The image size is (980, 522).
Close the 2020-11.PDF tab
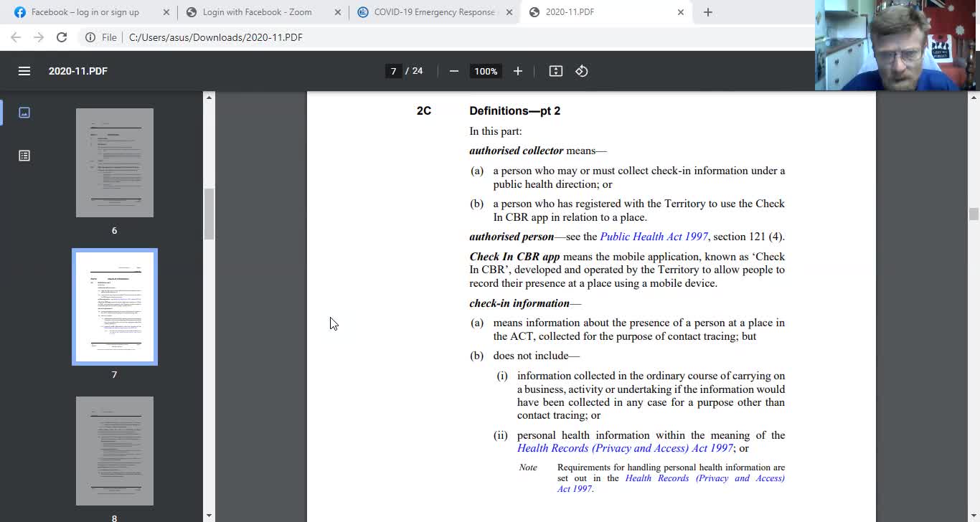(x=681, y=12)
